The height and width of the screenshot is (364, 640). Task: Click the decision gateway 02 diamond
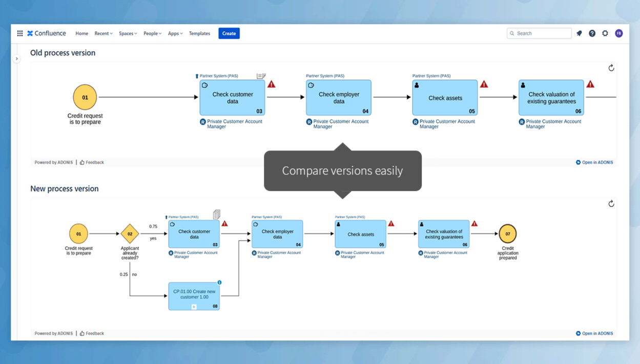click(130, 234)
